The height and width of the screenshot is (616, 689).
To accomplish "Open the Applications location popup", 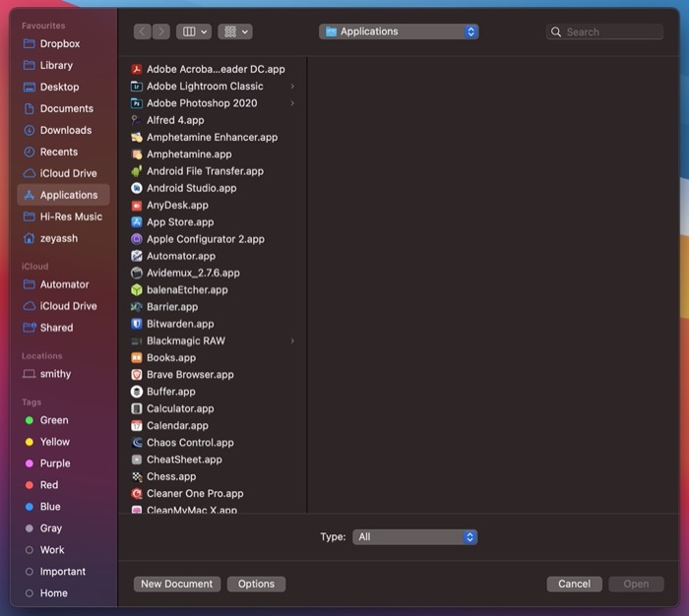I will tap(399, 31).
